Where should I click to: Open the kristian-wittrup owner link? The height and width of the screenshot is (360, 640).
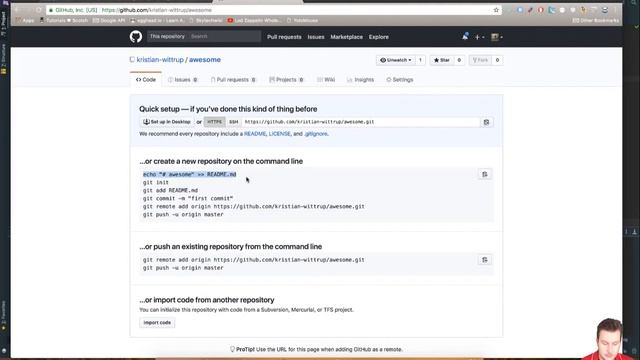160,60
